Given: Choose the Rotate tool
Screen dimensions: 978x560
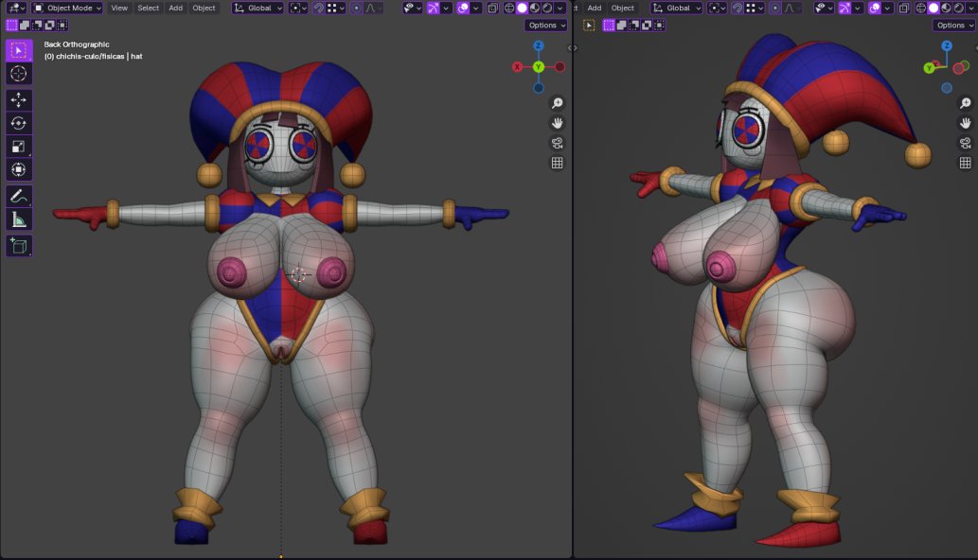Looking at the screenshot, I should point(19,123).
